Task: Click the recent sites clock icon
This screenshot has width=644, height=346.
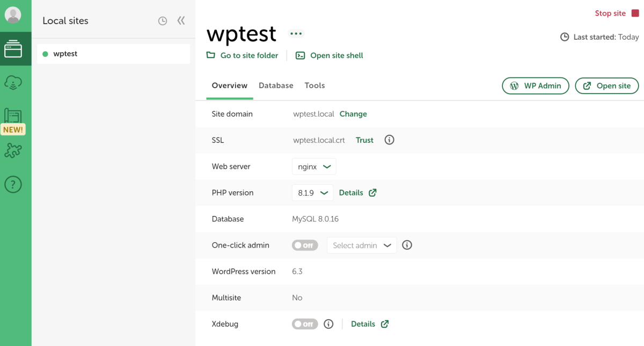Action: (x=163, y=21)
